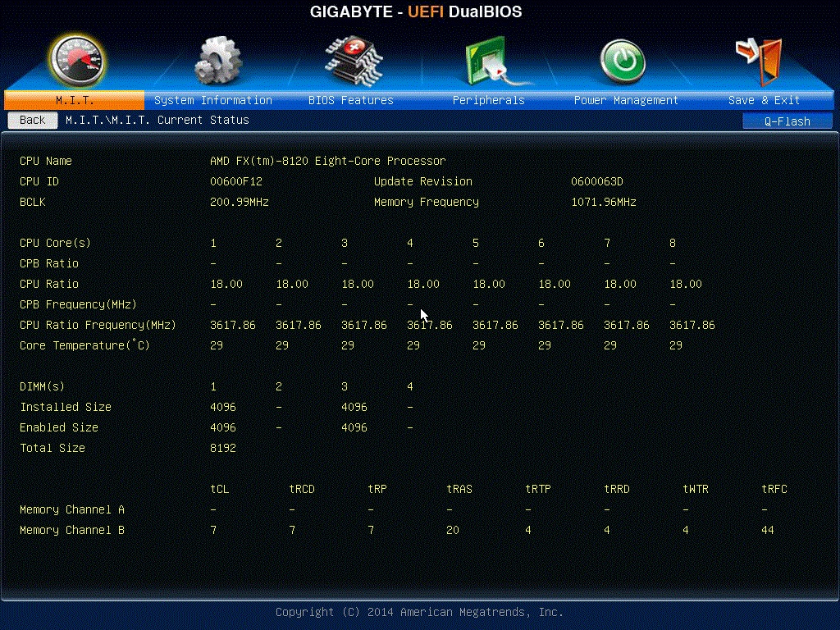This screenshot has width=840, height=630.
Task: Click the Total Size value 8192
Action: pyautogui.click(x=223, y=448)
